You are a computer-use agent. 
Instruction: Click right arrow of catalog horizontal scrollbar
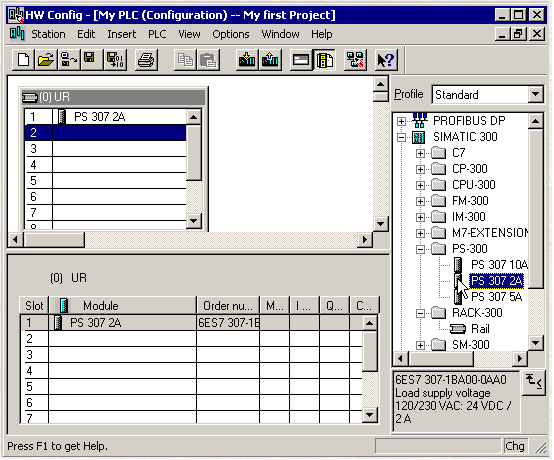(519, 359)
